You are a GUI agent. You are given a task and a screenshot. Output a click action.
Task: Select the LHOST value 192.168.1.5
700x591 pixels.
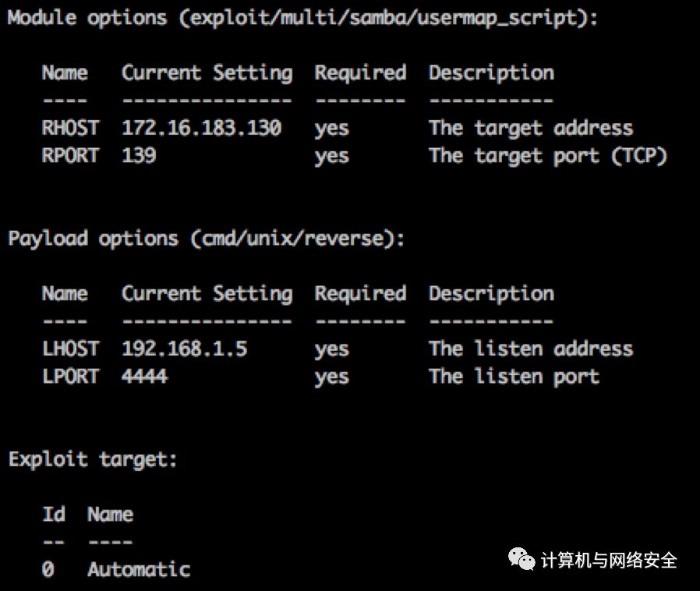click(184, 349)
